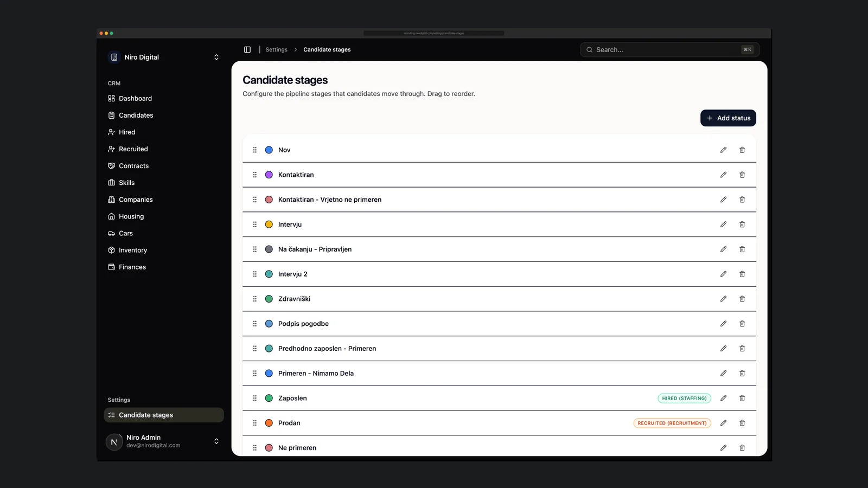Click the HIRED (STAFFING) badge
868x488 pixels.
684,398
